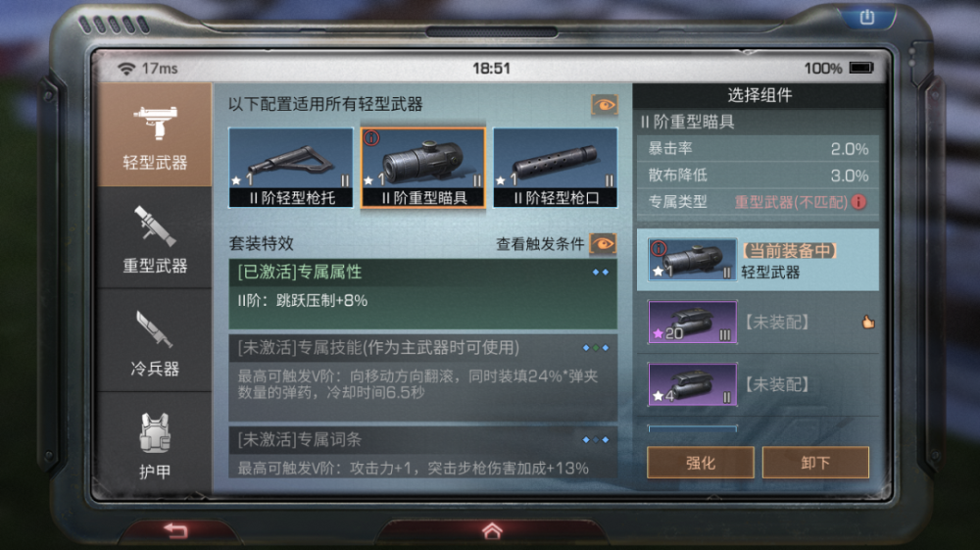Switch to the 冷兵器 melee weapon category
Screen dimensions: 980x550
pos(155,341)
